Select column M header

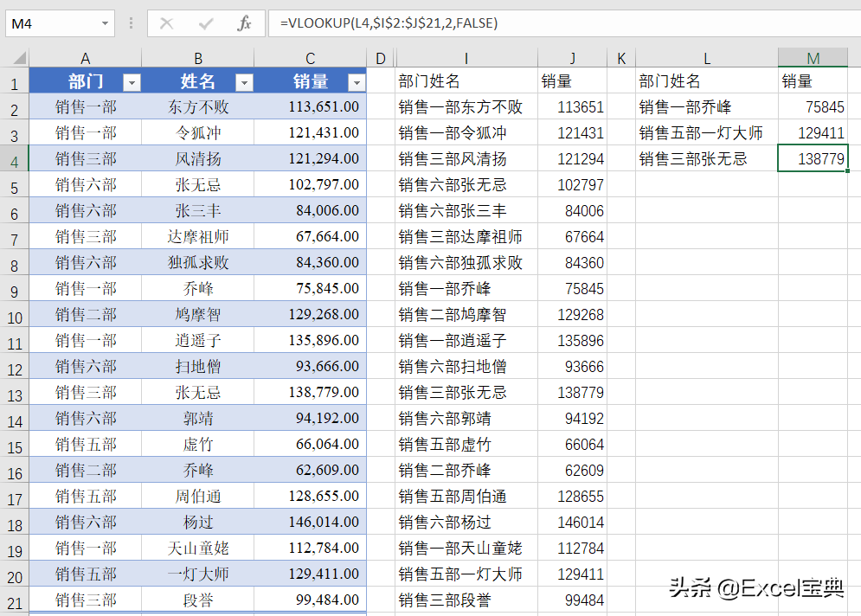click(x=813, y=58)
